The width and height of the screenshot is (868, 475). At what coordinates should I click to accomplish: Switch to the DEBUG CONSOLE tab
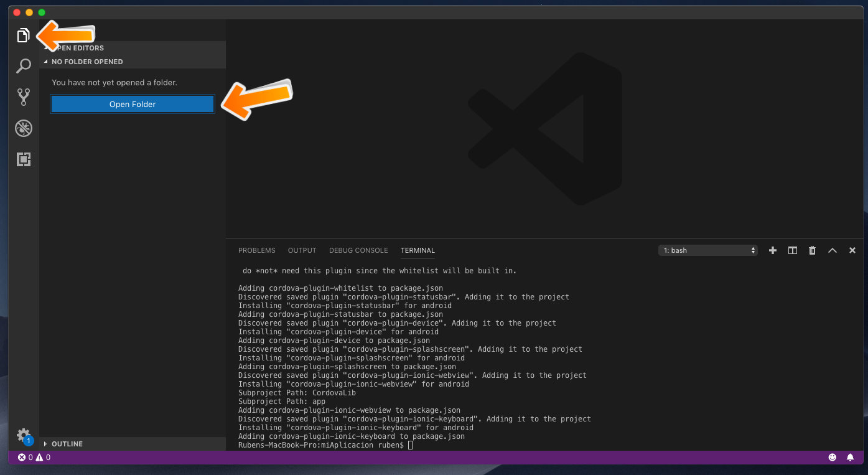coord(358,250)
